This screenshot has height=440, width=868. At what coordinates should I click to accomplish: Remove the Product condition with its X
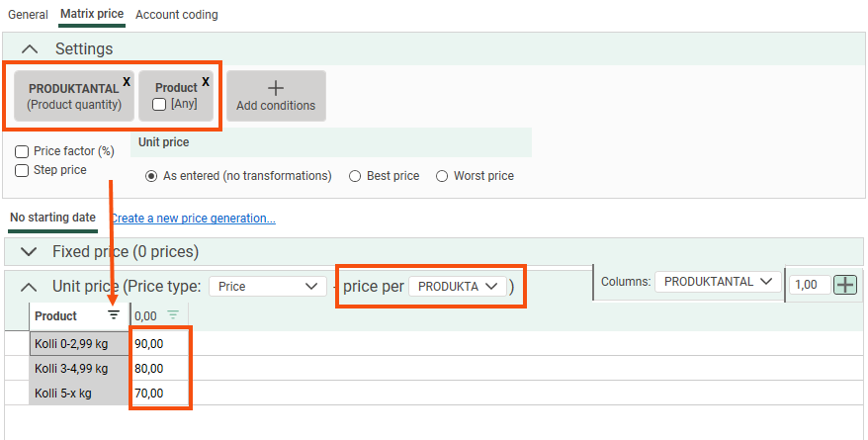(206, 82)
